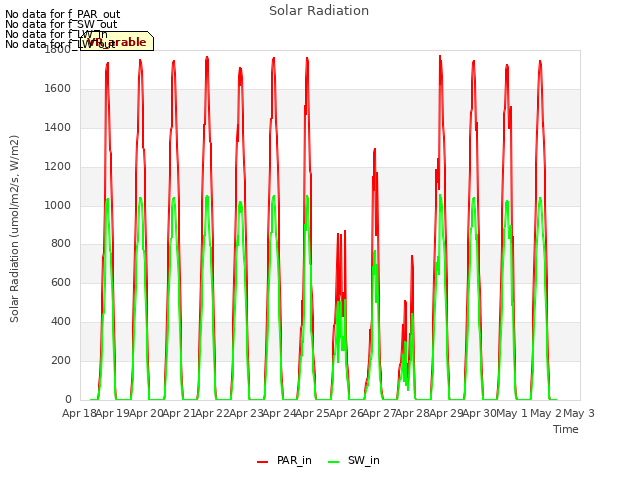Click the Apr 23 x-axis tick label
Screen dimensions: 640x480
(x=246, y=413)
